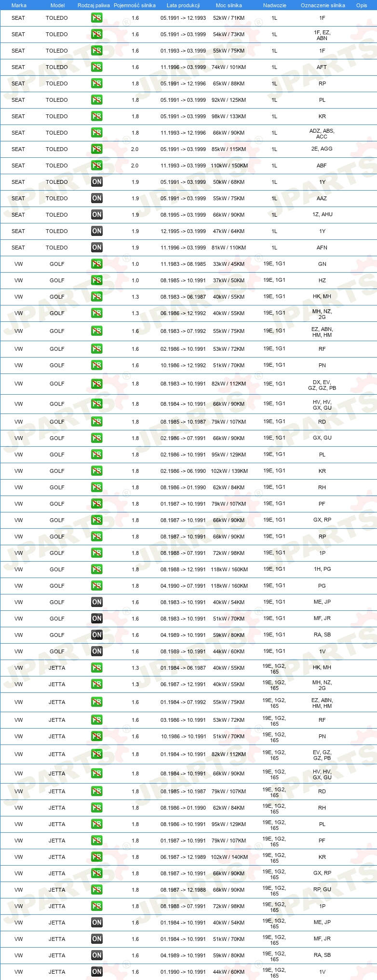Click diesel ON icon in Jetta 1V row

[96, 972]
